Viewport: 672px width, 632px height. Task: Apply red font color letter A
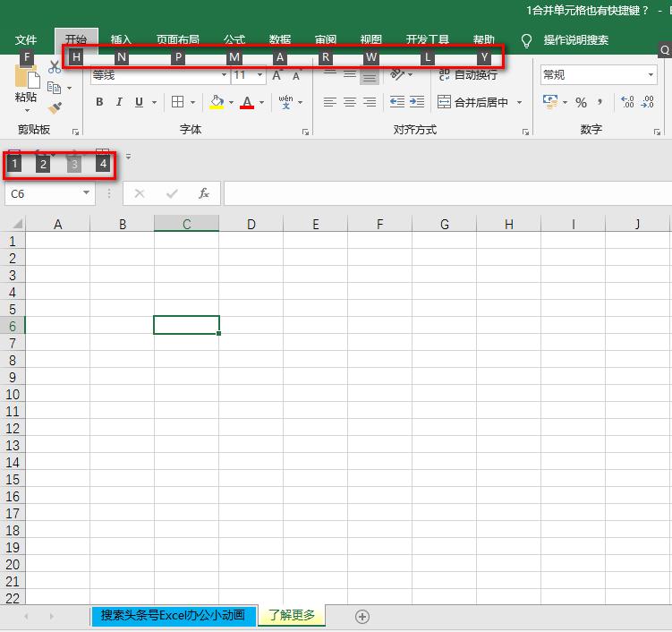click(x=247, y=102)
